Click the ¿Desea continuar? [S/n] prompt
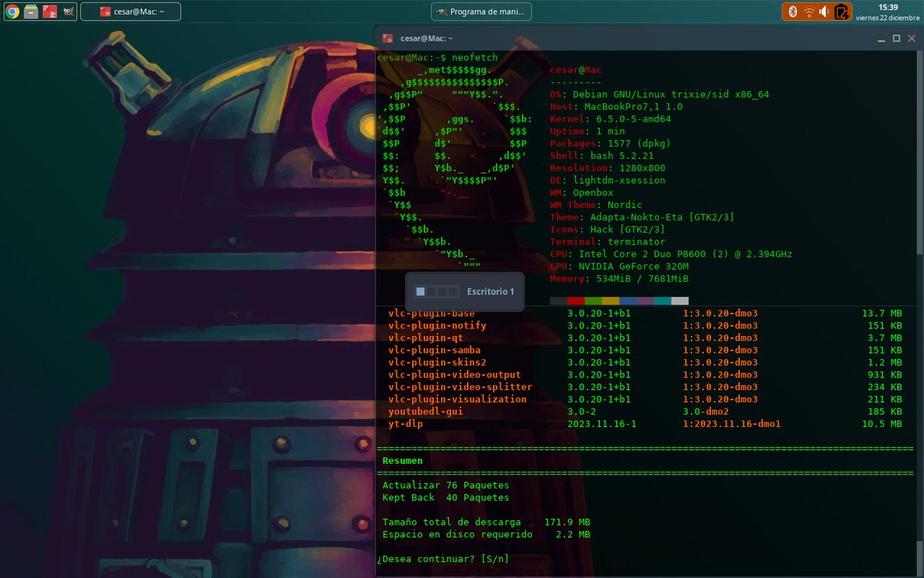 pyautogui.click(x=443, y=560)
